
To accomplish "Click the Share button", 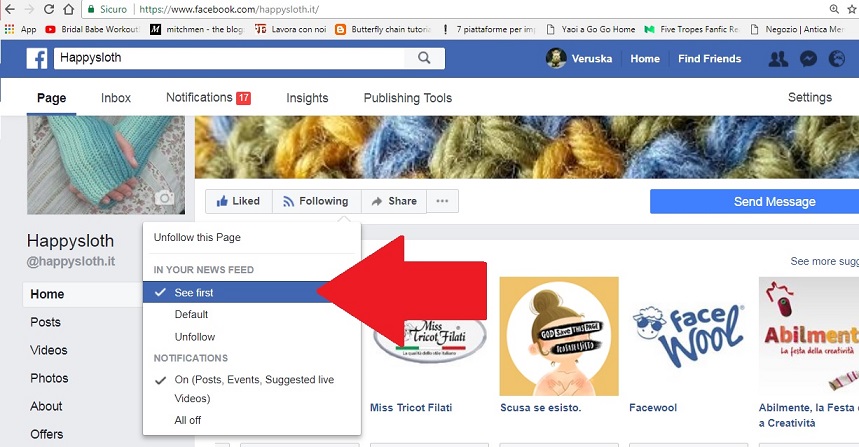I will (x=394, y=201).
